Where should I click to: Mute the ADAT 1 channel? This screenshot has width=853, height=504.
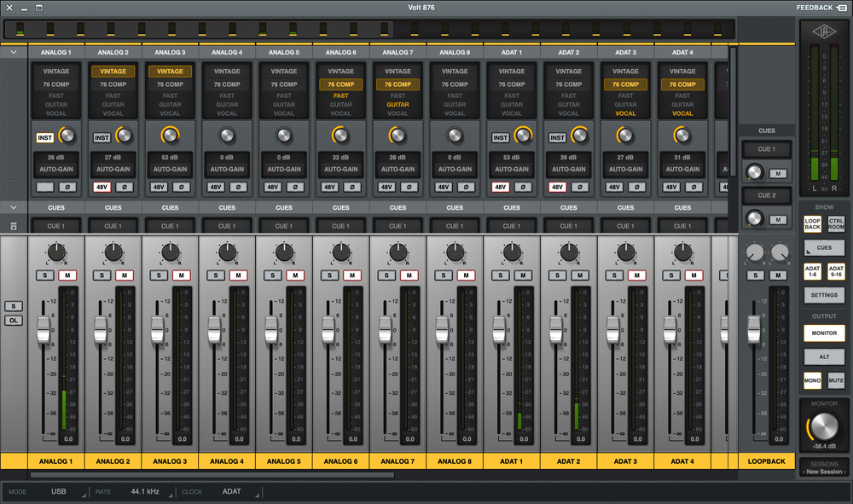click(x=523, y=275)
